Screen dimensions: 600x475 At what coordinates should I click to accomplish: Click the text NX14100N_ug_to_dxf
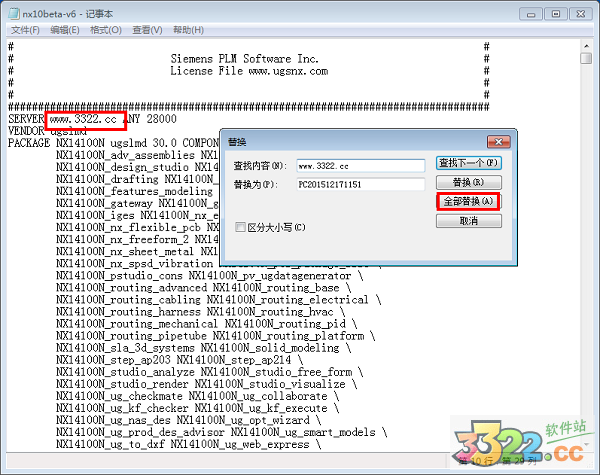(110, 444)
